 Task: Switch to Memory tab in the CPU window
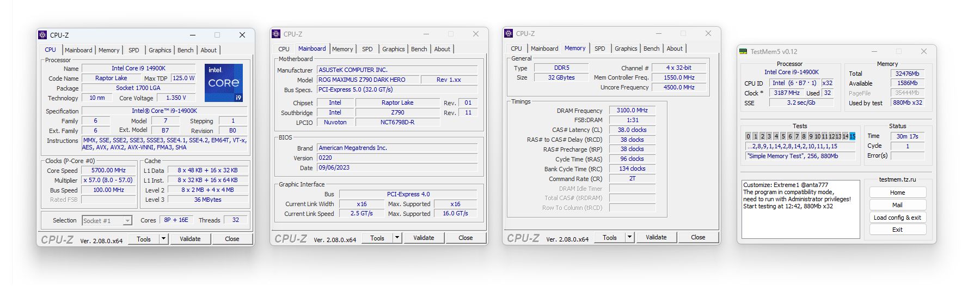coord(109,50)
